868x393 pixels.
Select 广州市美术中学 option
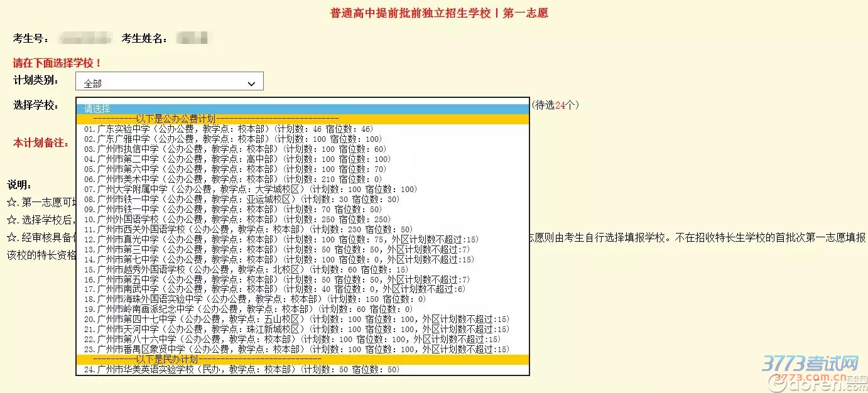pyautogui.click(x=188, y=179)
